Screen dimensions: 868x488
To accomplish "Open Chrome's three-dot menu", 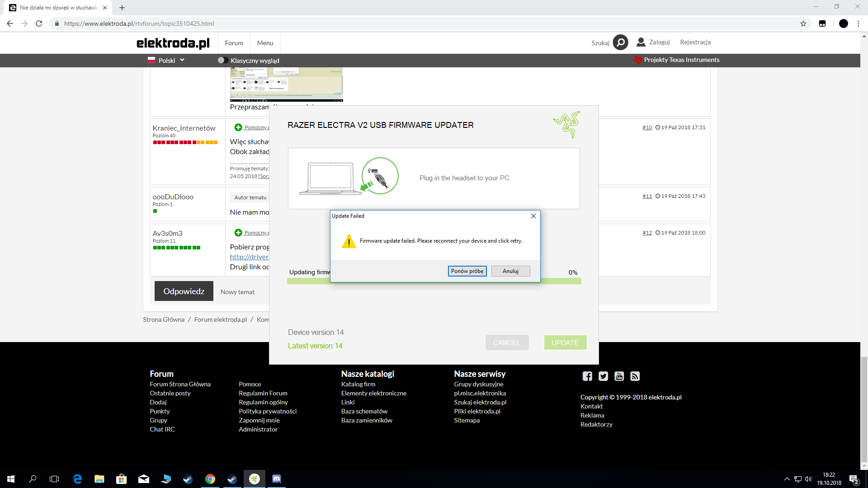I will [858, 23].
